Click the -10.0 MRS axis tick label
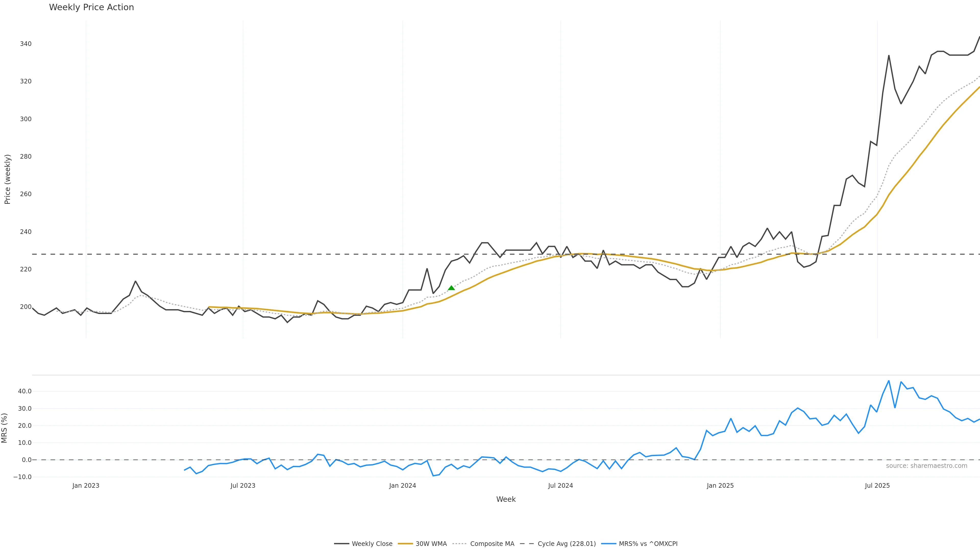Screen dimensions: 980x551 (x=22, y=477)
